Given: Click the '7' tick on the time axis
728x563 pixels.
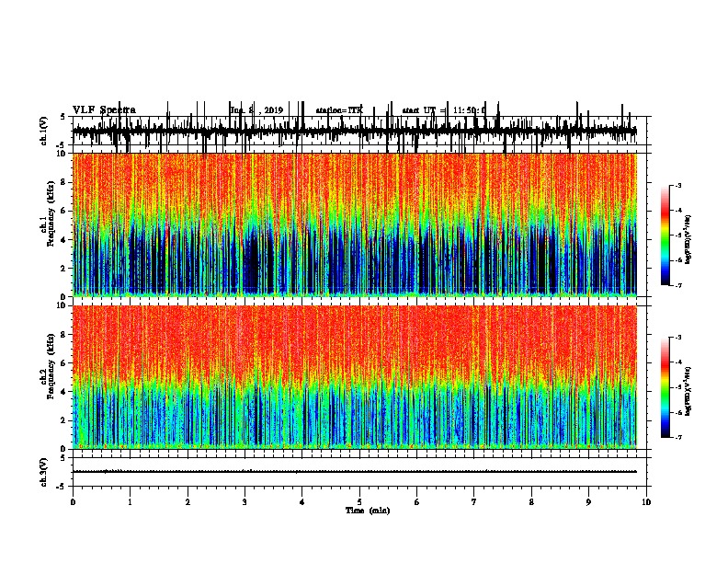Looking at the screenshot, I should coord(474,502).
